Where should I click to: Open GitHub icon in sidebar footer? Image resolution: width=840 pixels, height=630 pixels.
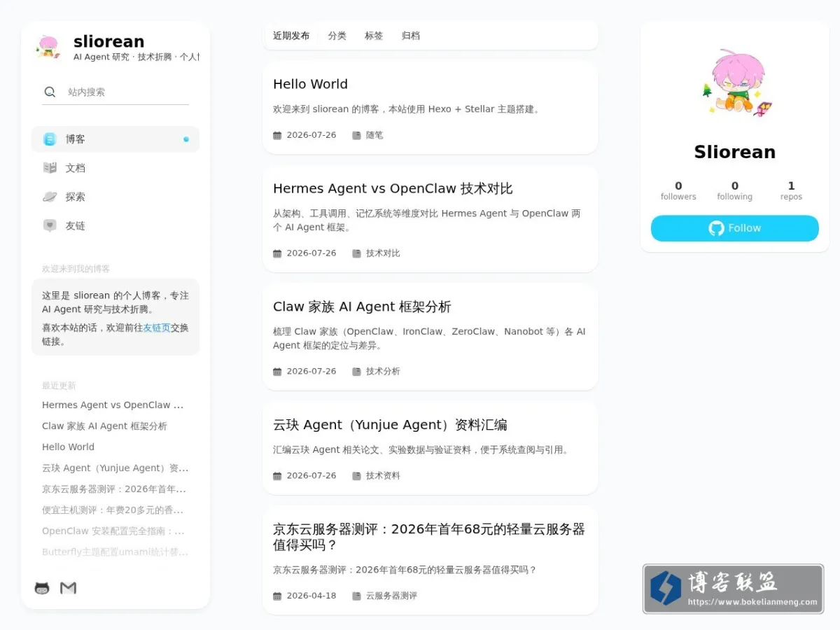click(43, 588)
